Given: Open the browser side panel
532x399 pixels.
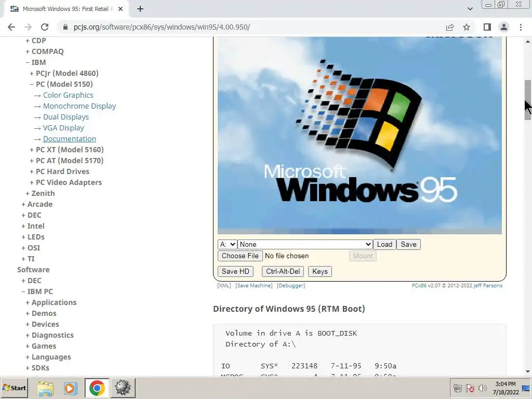Looking at the screenshot, I should (487, 27).
